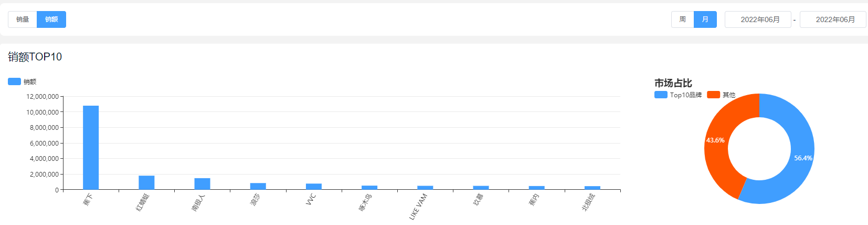Click the 市场占比 chart title

(x=673, y=83)
